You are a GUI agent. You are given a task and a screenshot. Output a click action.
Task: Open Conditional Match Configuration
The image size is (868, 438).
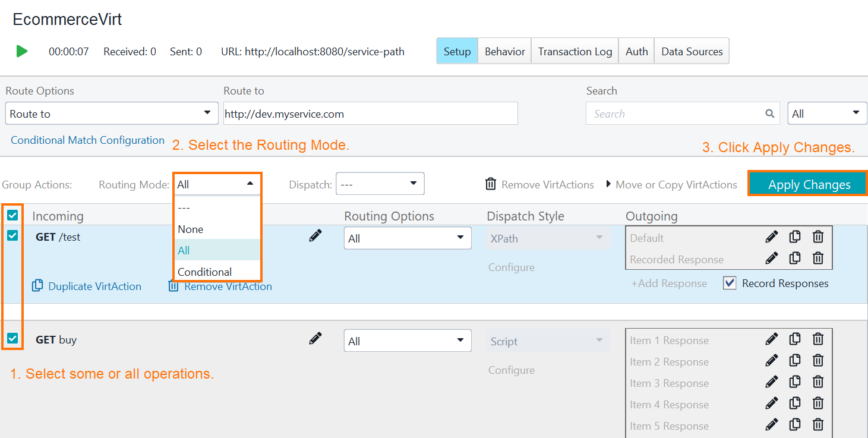pyautogui.click(x=87, y=140)
